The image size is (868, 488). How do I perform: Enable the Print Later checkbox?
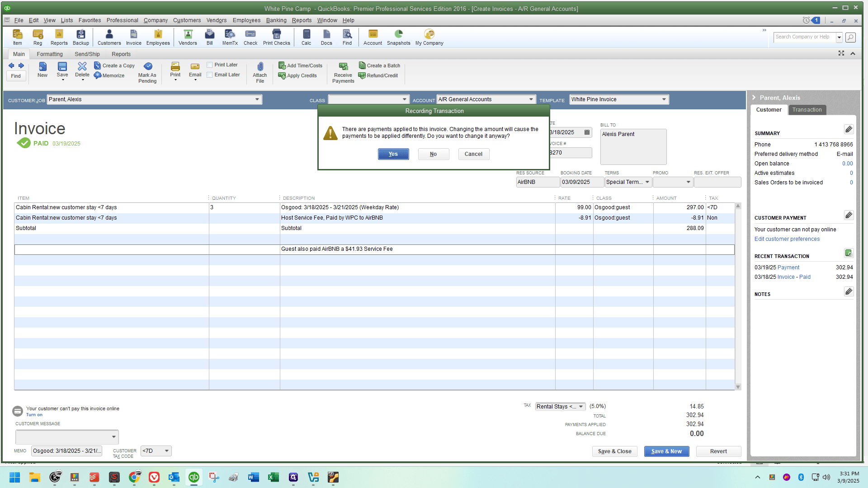[210, 65]
